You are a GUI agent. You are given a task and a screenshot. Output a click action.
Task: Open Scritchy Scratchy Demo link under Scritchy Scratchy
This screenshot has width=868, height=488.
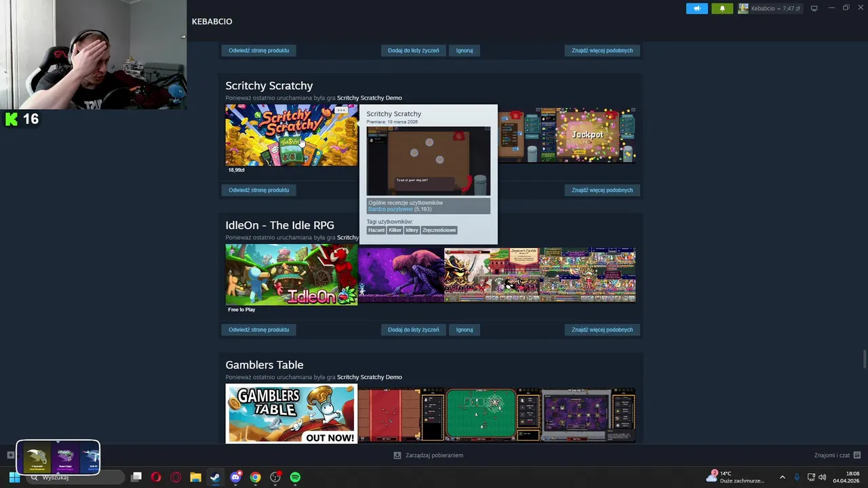[370, 98]
